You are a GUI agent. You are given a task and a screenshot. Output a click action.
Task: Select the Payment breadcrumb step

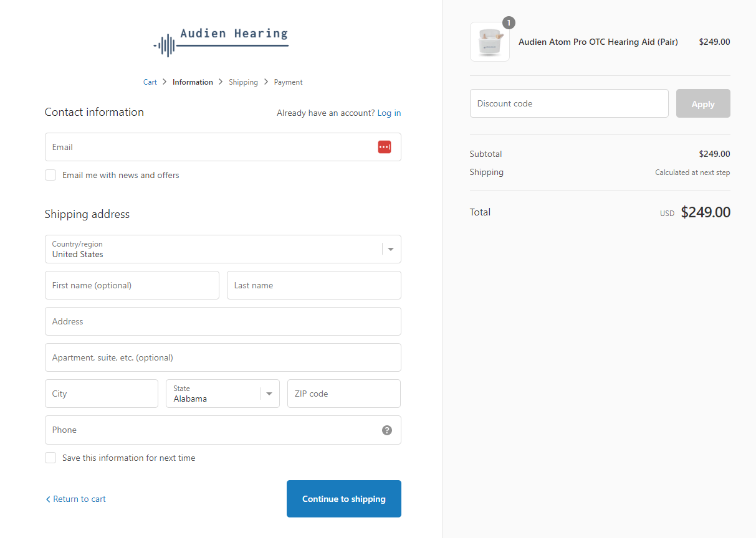coord(288,82)
